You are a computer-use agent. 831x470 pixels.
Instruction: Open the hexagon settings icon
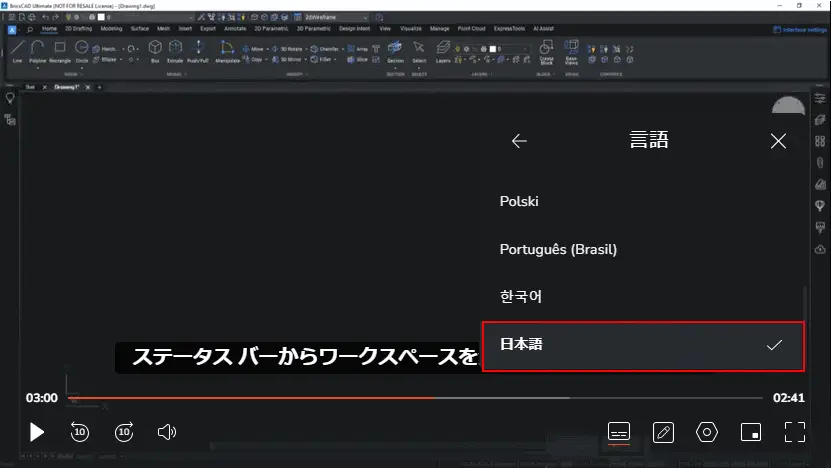tap(706, 432)
